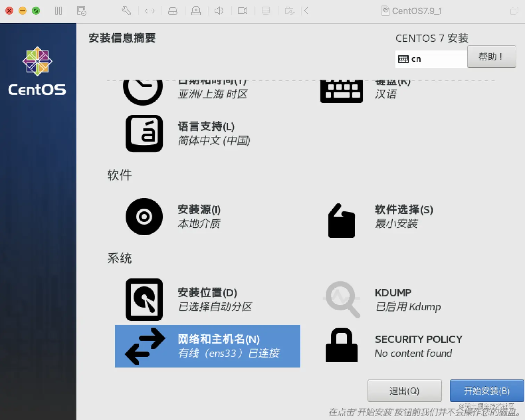Click 安装源(I) label
525x420 pixels.
tap(199, 210)
